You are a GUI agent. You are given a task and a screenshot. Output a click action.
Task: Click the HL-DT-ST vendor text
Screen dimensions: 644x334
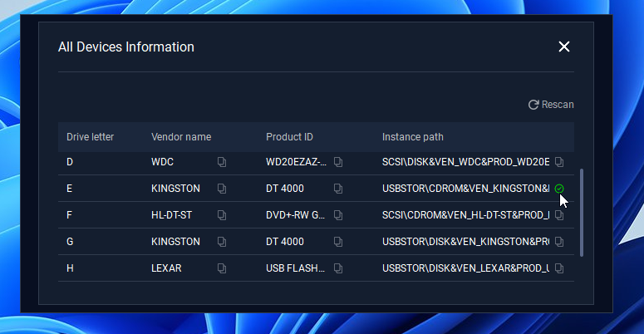171,215
